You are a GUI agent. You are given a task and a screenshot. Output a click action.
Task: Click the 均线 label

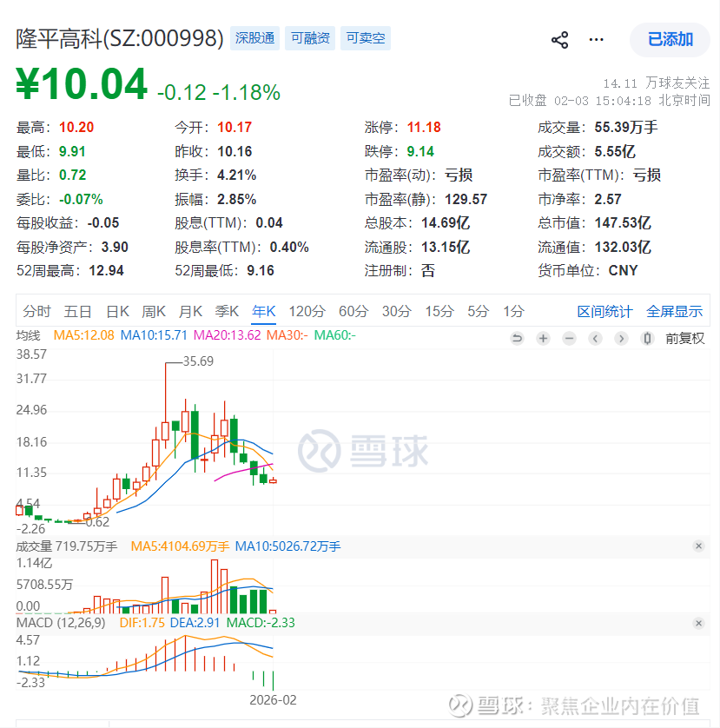coord(29,335)
